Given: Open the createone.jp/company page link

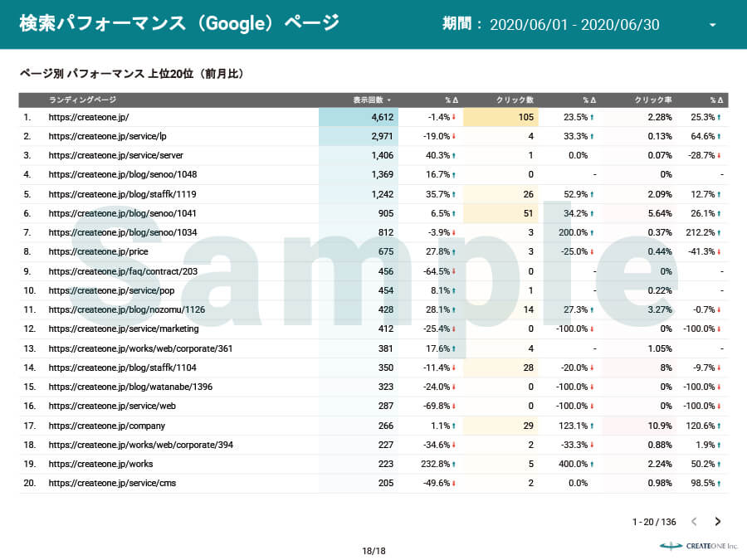Looking at the screenshot, I should pos(107,426).
